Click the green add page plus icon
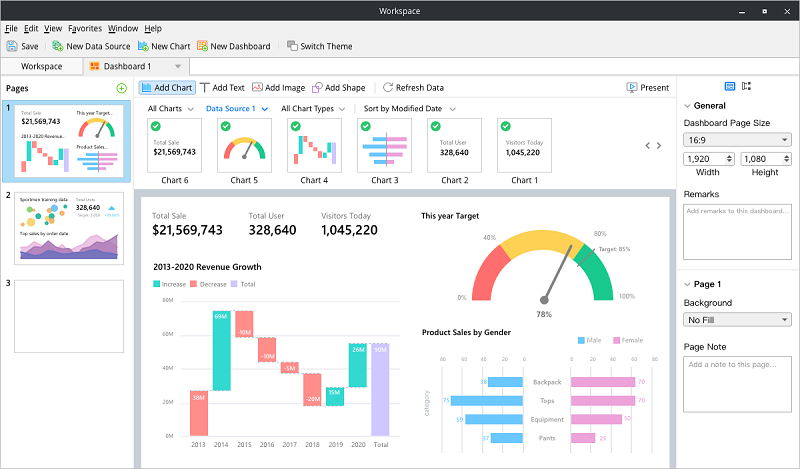Screen dimensions: 800x469 pos(122,88)
